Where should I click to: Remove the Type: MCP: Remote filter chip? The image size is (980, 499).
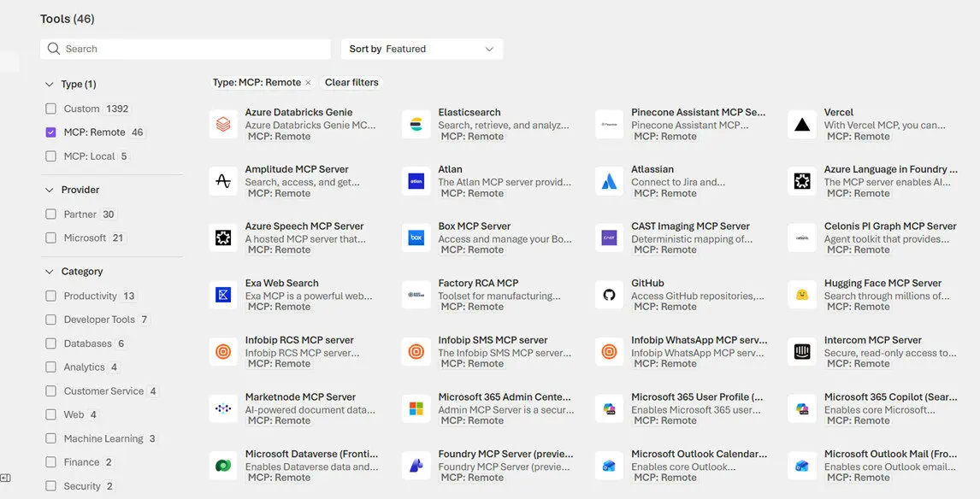coord(308,82)
